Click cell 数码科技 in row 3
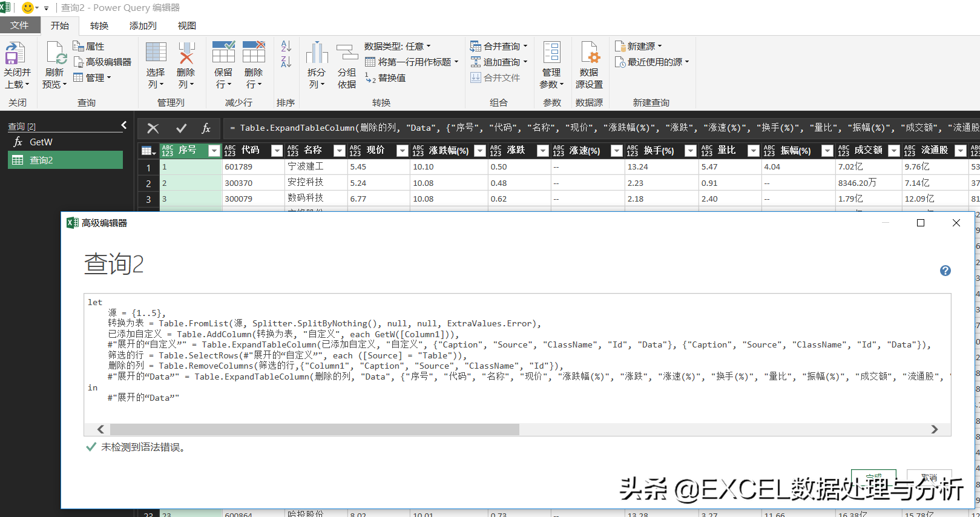 point(316,199)
